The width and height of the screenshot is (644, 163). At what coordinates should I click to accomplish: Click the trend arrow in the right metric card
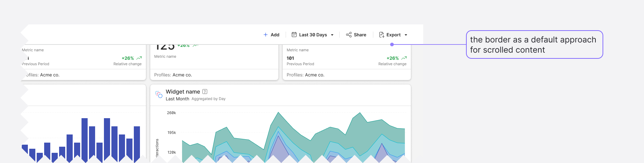[x=404, y=58]
